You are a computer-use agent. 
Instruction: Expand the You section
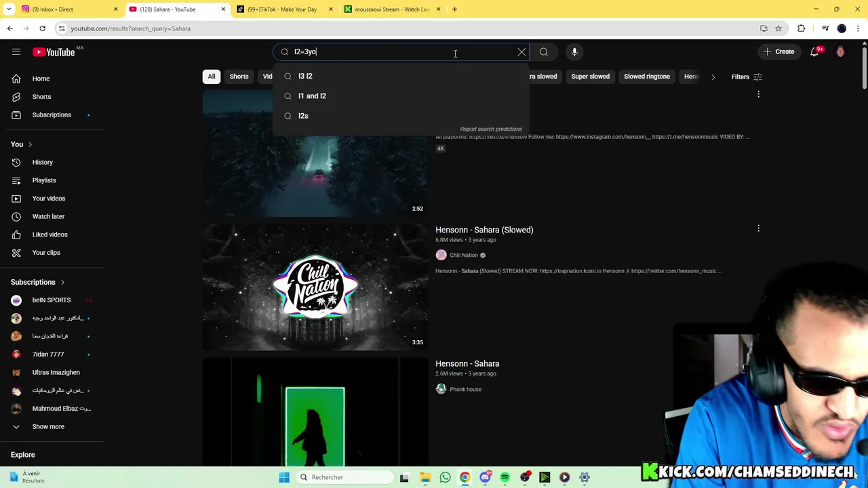(x=22, y=144)
